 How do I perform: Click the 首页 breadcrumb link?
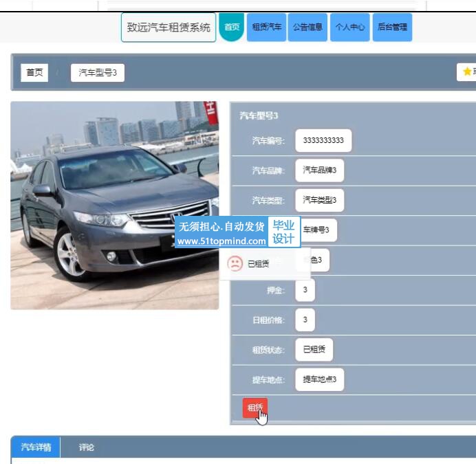coord(34,73)
